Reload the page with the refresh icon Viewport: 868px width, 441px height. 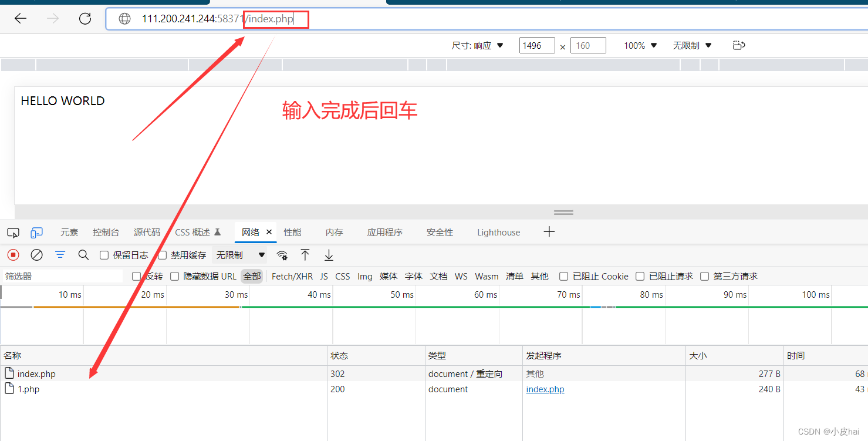(85, 19)
